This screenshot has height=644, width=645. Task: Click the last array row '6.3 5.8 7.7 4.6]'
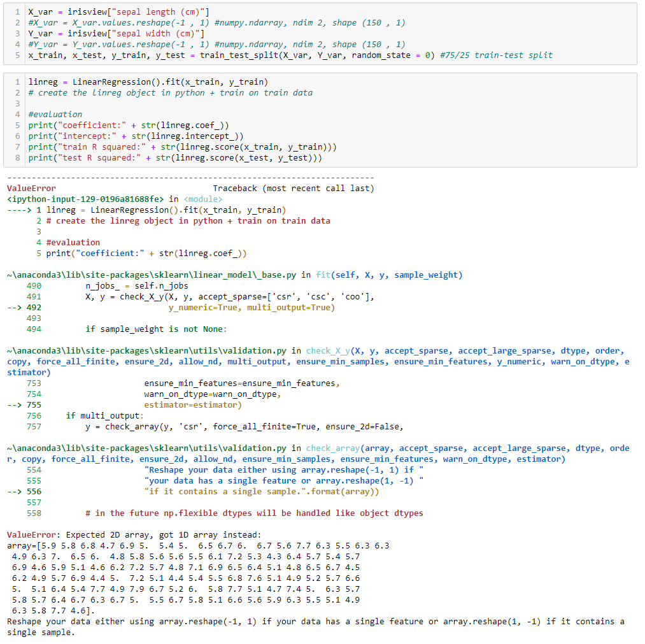[x=53, y=611]
